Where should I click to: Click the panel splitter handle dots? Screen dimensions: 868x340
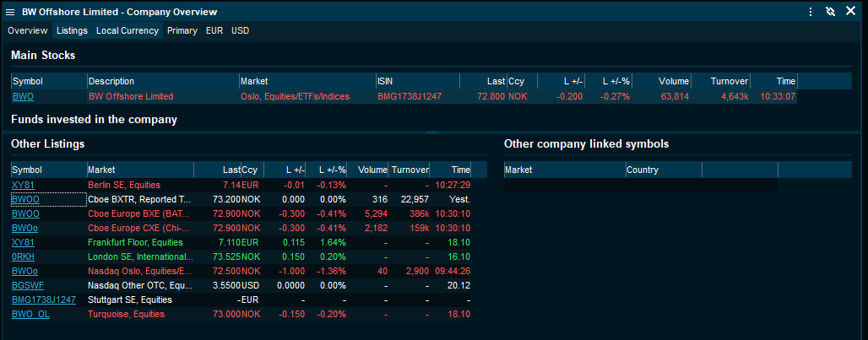432,132
